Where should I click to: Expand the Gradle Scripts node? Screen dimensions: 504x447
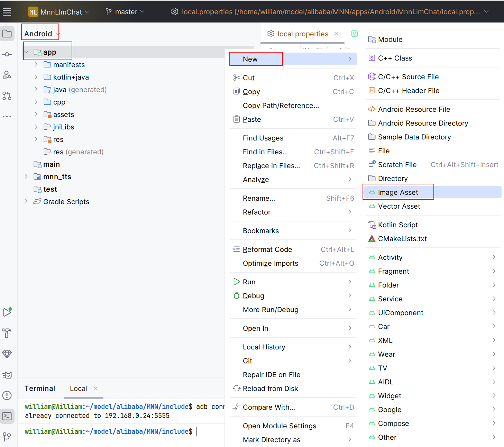tap(26, 201)
